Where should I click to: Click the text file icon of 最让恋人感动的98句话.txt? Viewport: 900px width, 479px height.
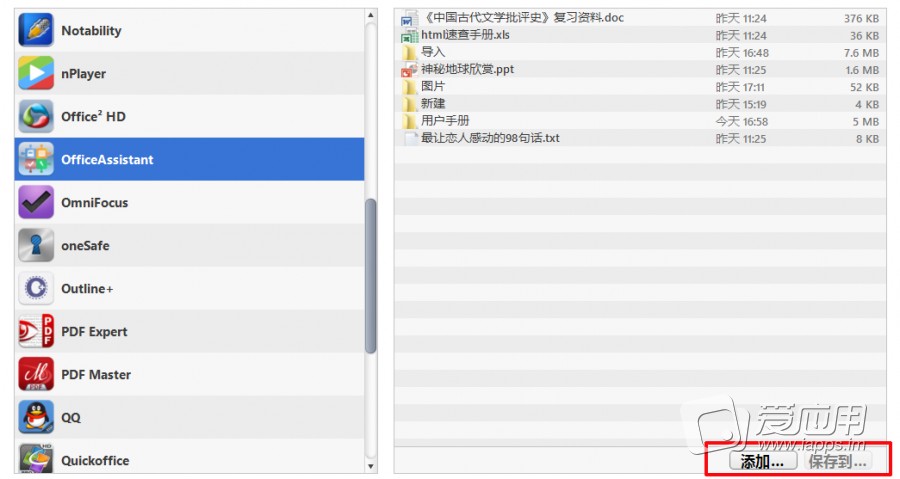tap(409, 139)
